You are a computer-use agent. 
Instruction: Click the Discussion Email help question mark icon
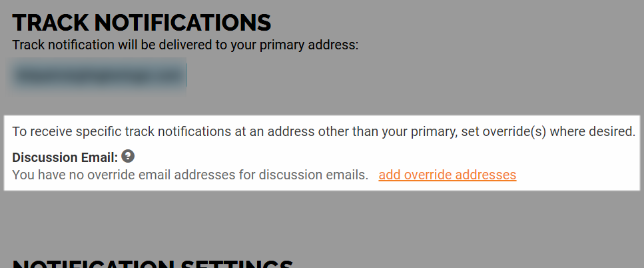coord(128,157)
